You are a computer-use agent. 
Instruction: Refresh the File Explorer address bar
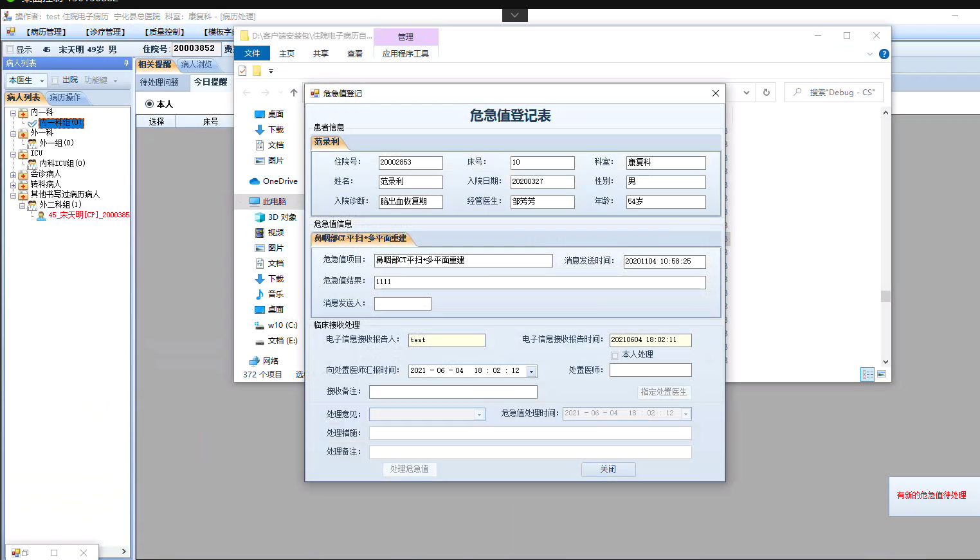tap(766, 93)
